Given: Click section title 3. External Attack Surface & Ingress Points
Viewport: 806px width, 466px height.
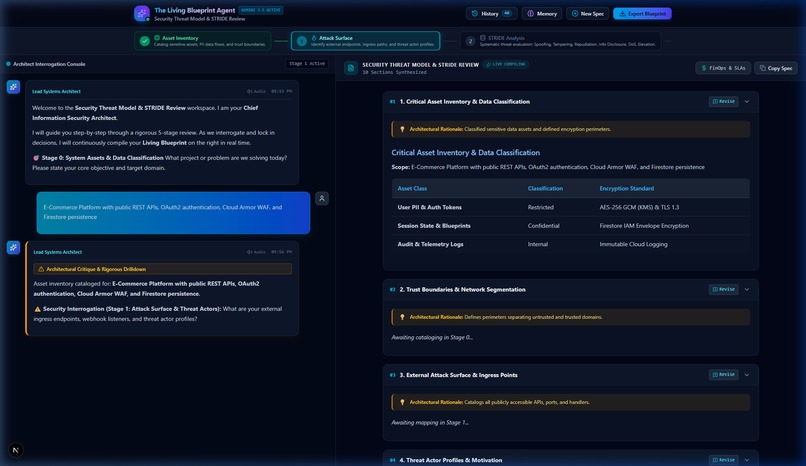Looking at the screenshot, I should point(459,375).
